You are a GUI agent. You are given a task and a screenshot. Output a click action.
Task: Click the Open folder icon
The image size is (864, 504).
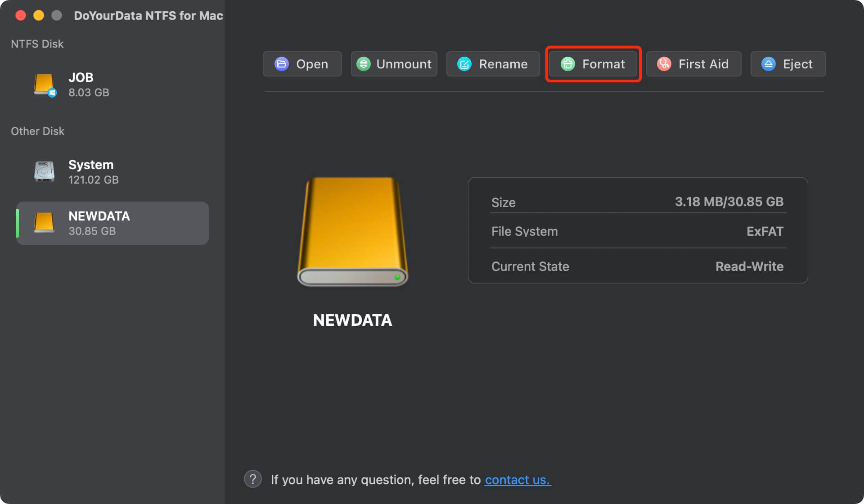(x=281, y=64)
